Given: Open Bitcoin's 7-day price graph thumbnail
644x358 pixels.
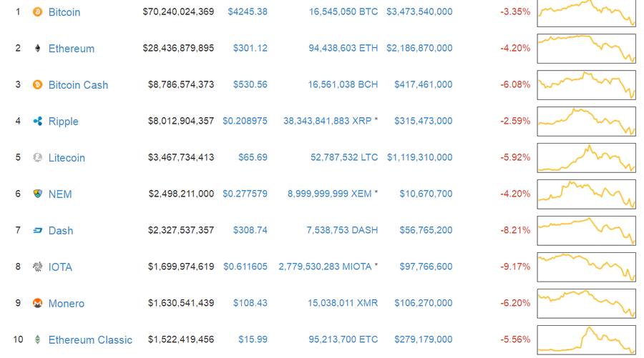Looking at the screenshot, I should 586,13.
